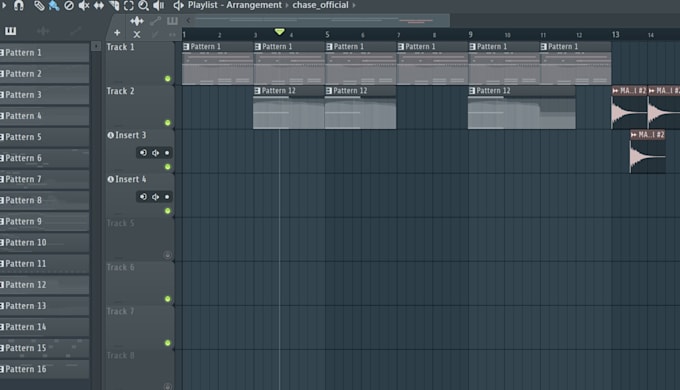
Task: Select Pattern 8 in picker list
Action: [45, 200]
